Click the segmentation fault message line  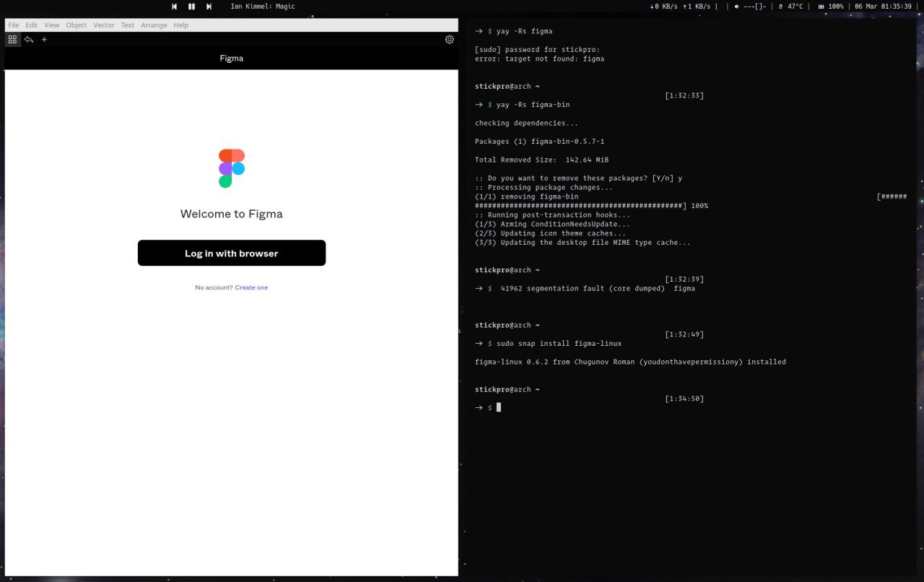point(598,289)
